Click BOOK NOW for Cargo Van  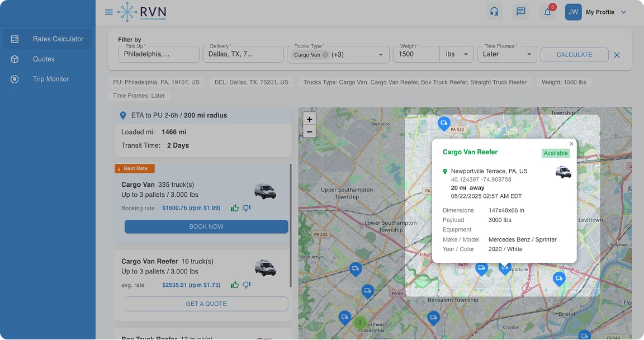point(206,226)
